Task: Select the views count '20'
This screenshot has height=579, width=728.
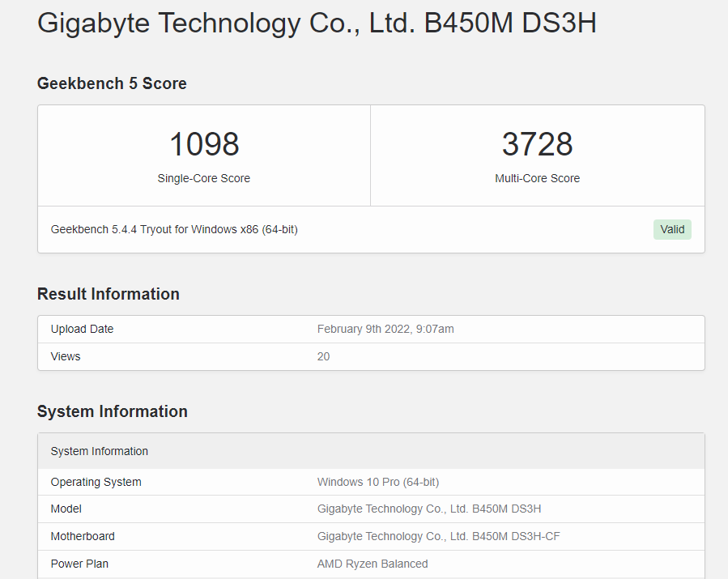Action: [x=323, y=356]
